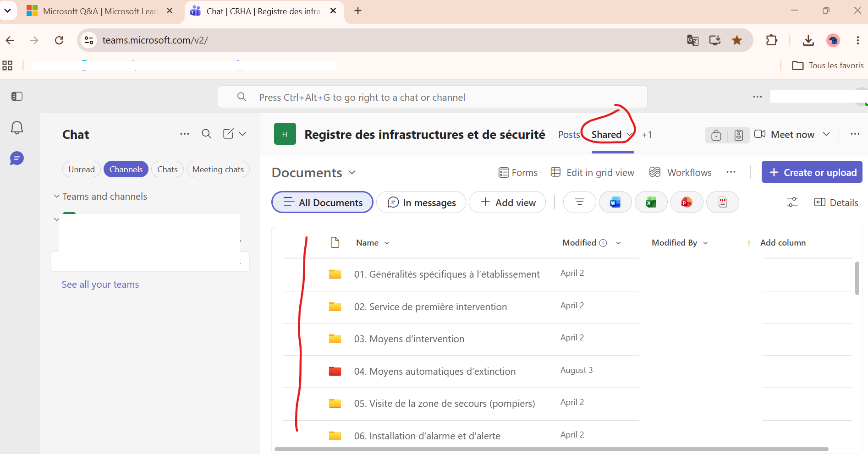Click the Google Translate icon in address bar
The width and height of the screenshot is (868, 454).
(693, 40)
